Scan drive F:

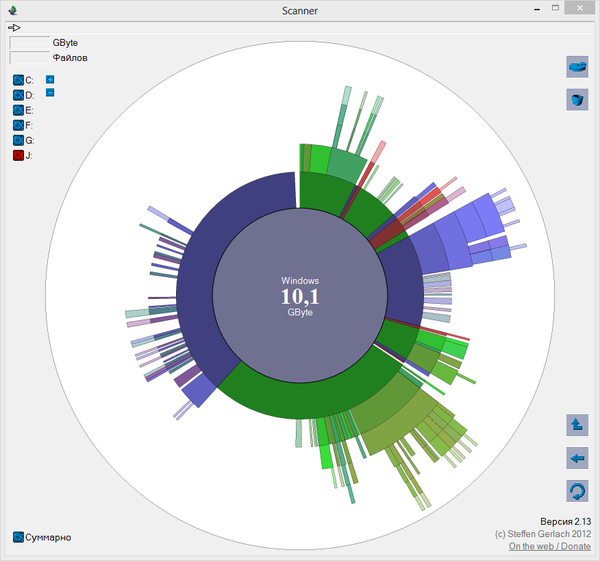pyautogui.click(x=18, y=125)
